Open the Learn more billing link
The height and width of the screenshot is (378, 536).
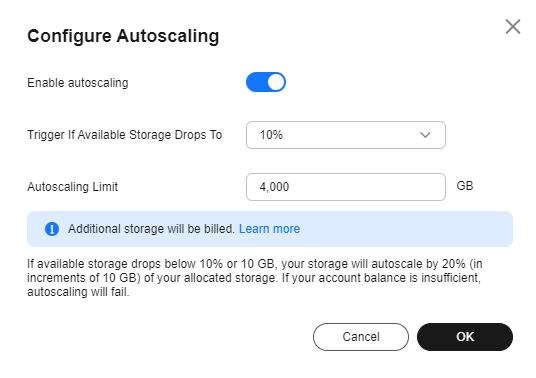269,229
